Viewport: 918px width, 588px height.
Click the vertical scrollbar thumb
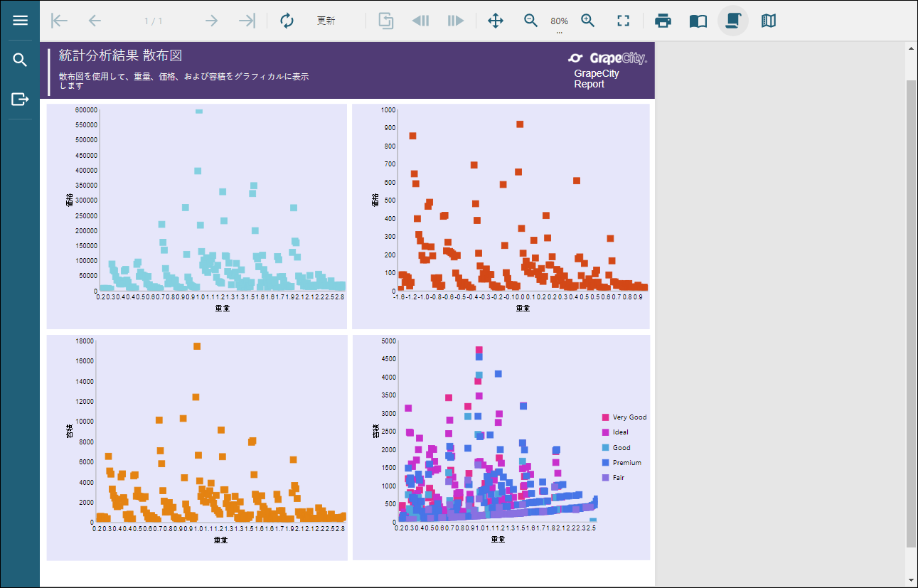[911, 313]
